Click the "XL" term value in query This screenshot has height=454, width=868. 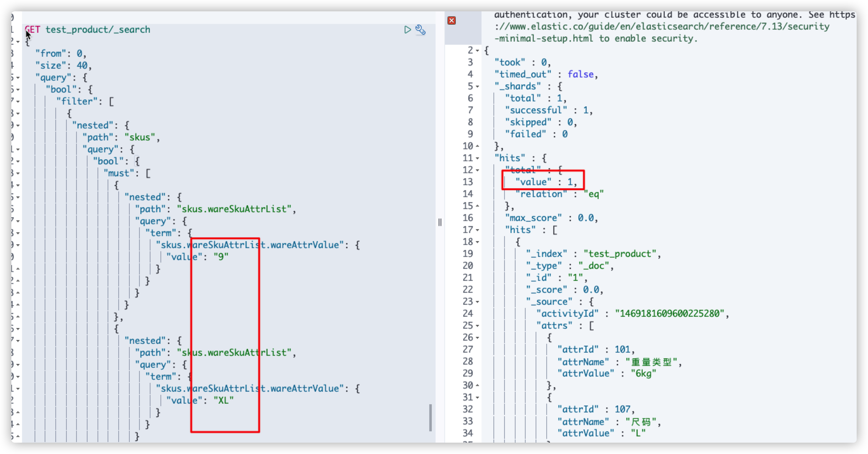223,400
